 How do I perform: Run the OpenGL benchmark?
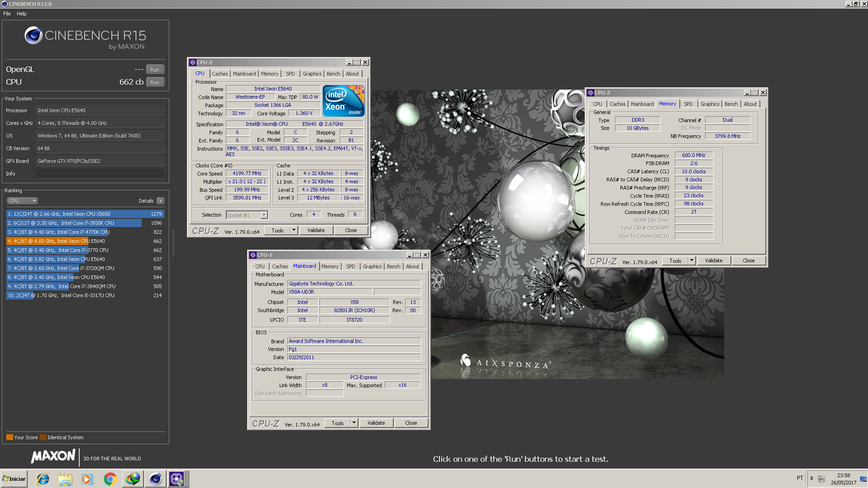(x=155, y=70)
